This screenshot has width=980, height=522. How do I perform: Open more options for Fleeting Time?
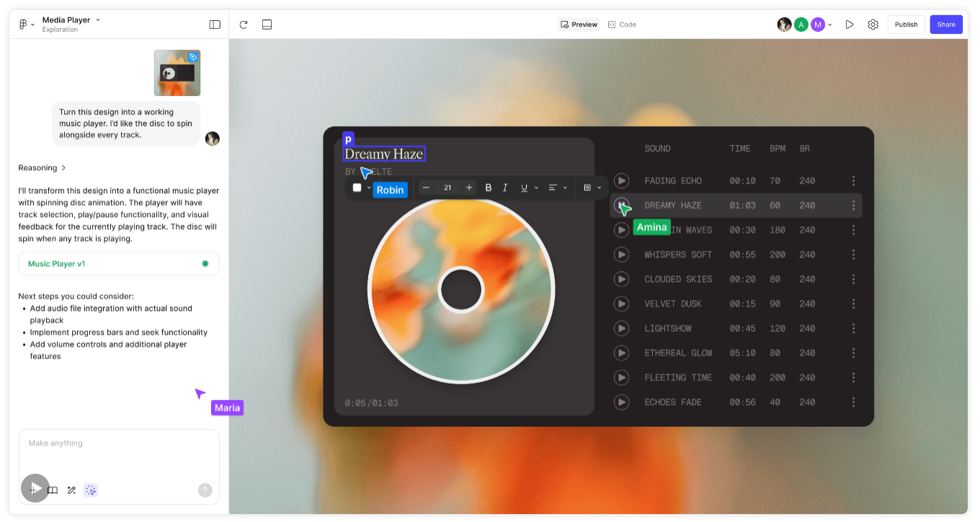pos(853,377)
